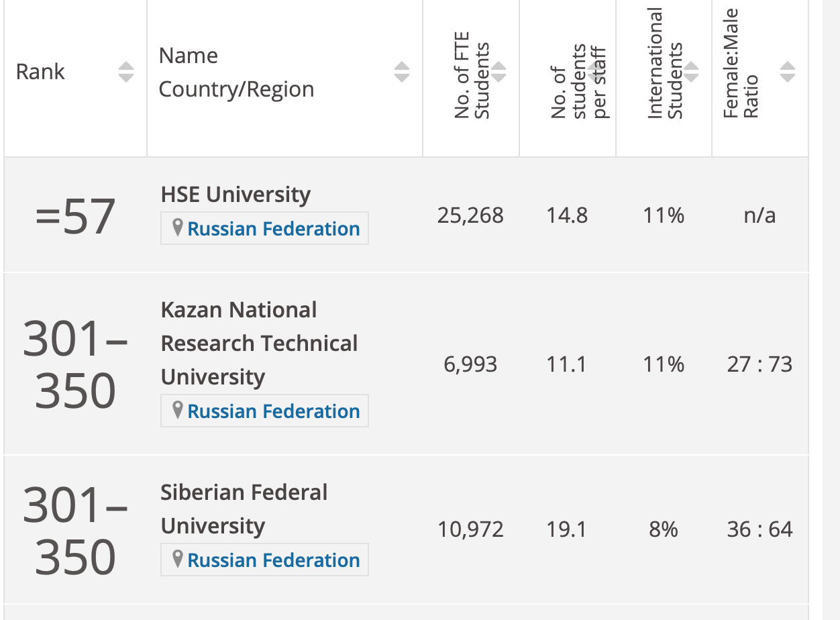Click location pin under Kazan National Research
This screenshot has width=840, height=620.
(x=177, y=410)
